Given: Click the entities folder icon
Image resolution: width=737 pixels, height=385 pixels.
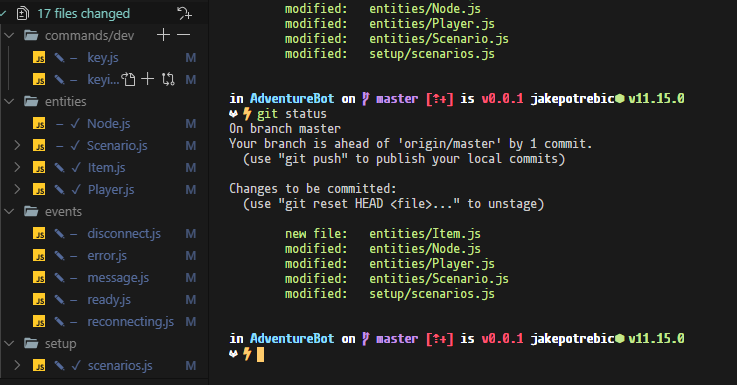Looking at the screenshot, I should click(31, 101).
